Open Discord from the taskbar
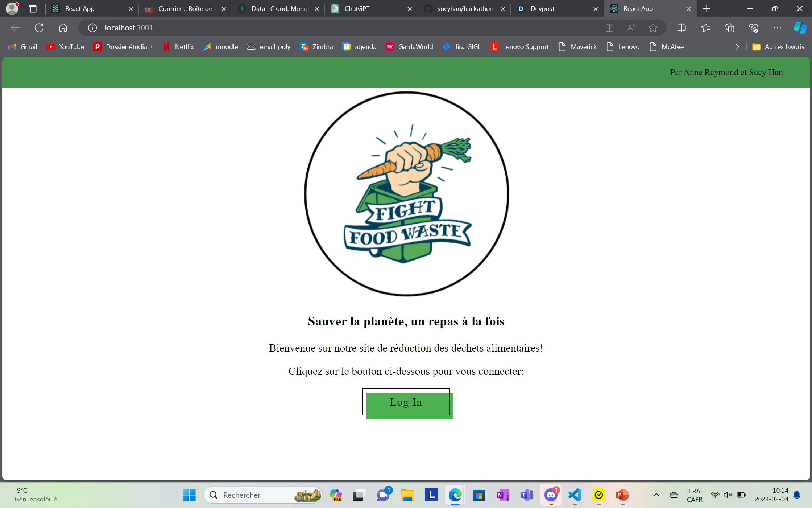This screenshot has height=508, width=812. (x=551, y=495)
